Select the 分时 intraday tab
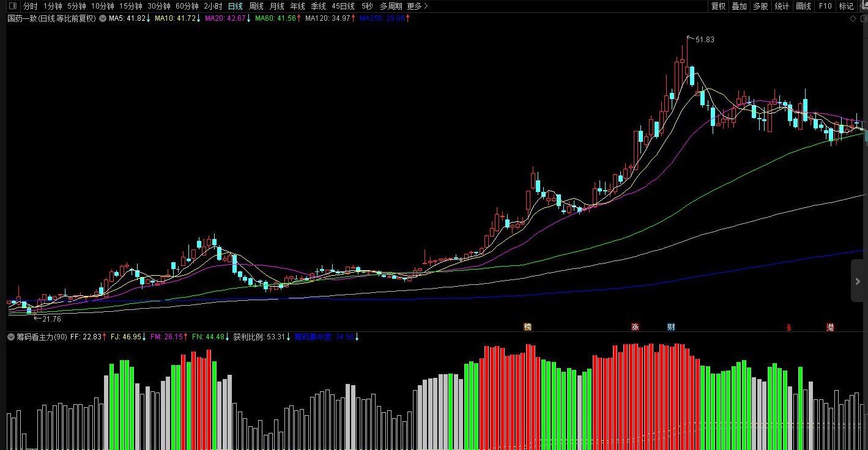 point(30,6)
